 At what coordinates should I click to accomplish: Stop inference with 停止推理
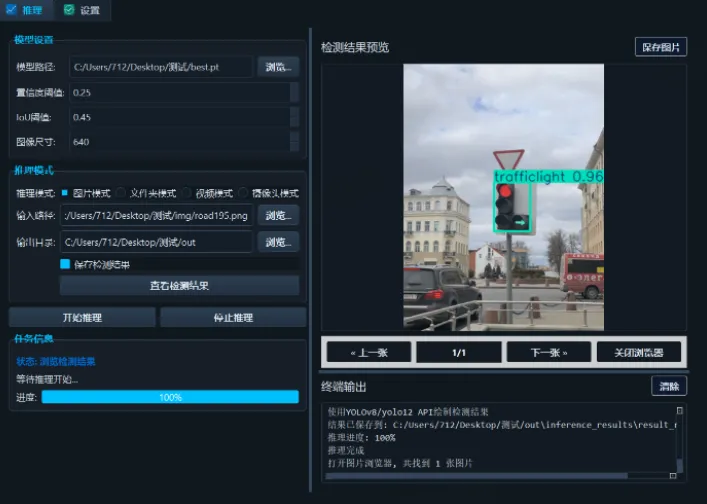(x=233, y=317)
